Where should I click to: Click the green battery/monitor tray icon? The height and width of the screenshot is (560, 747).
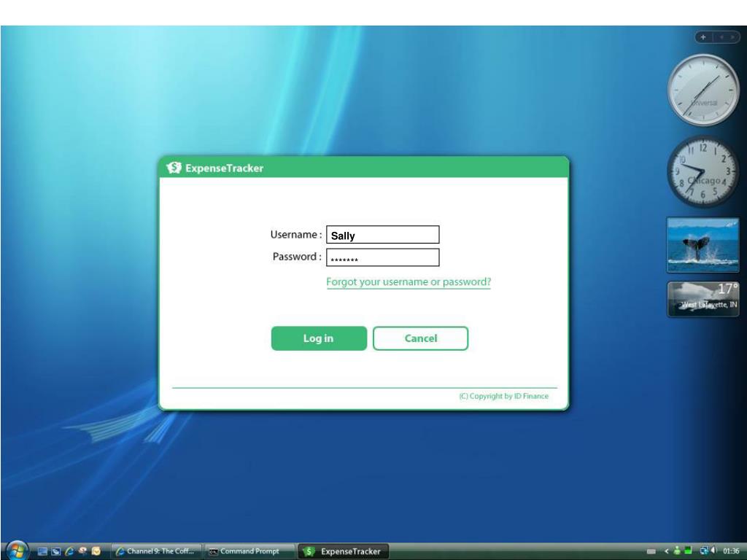[688, 551]
